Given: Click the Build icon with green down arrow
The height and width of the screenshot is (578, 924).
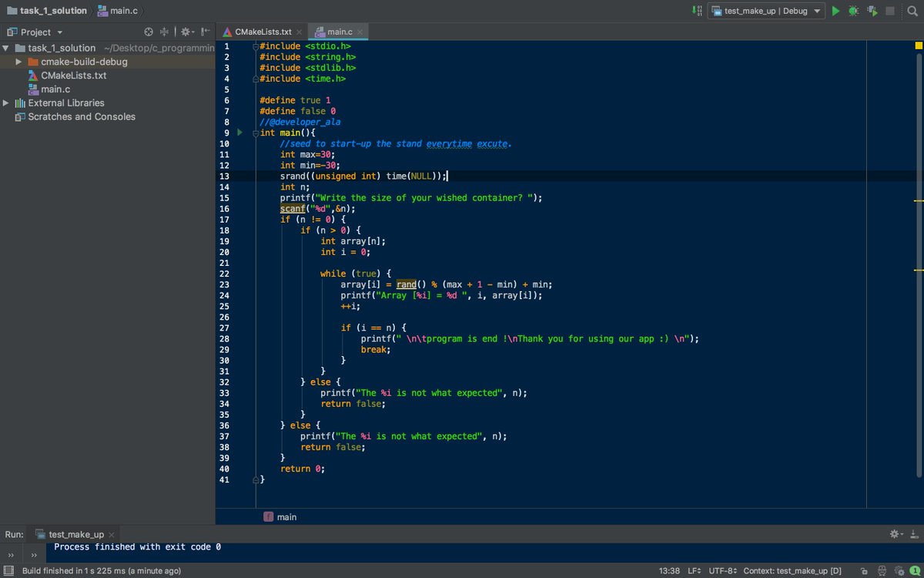Looking at the screenshot, I should coord(697,11).
